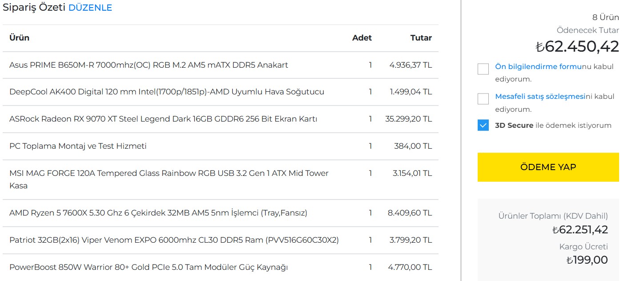Open the Ön bilgilendirme formu link
644x281 pixels.
pyautogui.click(x=539, y=67)
